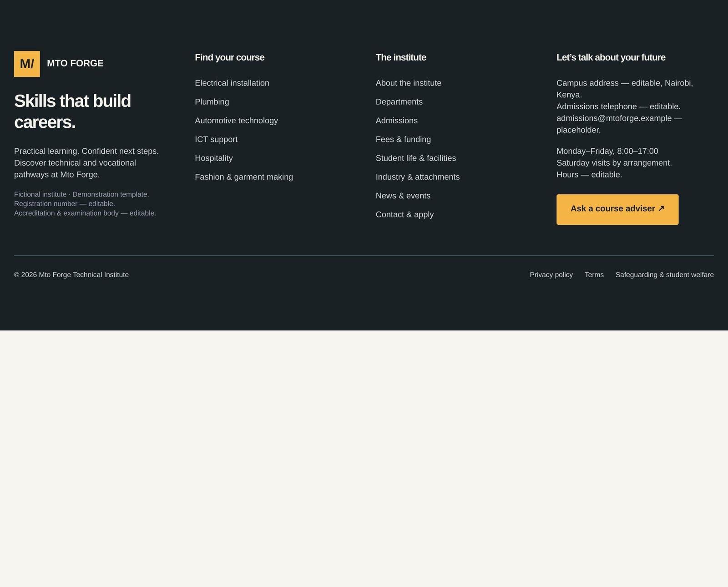
Task: Click Registration number — editable text
Action: [x=64, y=204]
